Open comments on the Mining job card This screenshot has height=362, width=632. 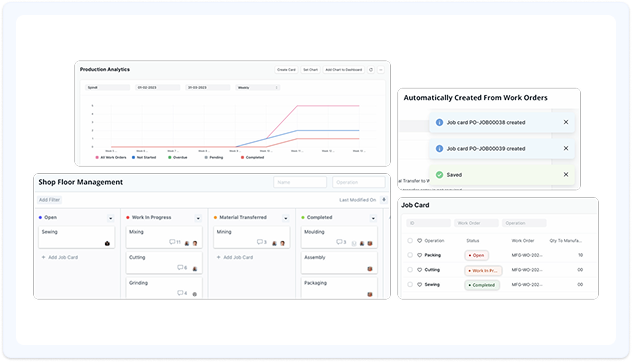(x=262, y=242)
